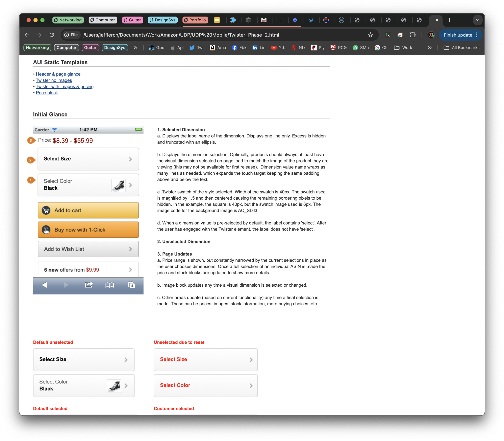Screen dimensions: 504x441
Task: Click the share icon in the iPhone mockup toolbar
Action: click(x=89, y=285)
